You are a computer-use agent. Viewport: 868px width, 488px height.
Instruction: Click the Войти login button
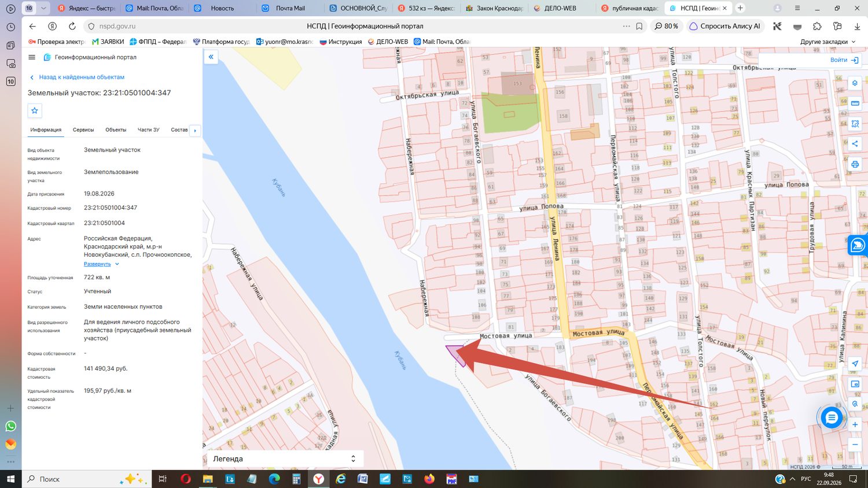pyautogui.click(x=844, y=60)
